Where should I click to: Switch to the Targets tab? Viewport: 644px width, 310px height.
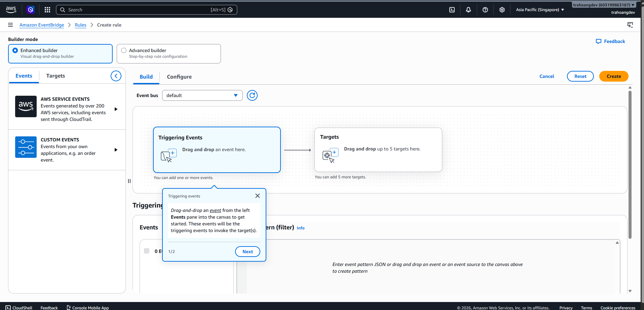pos(55,76)
